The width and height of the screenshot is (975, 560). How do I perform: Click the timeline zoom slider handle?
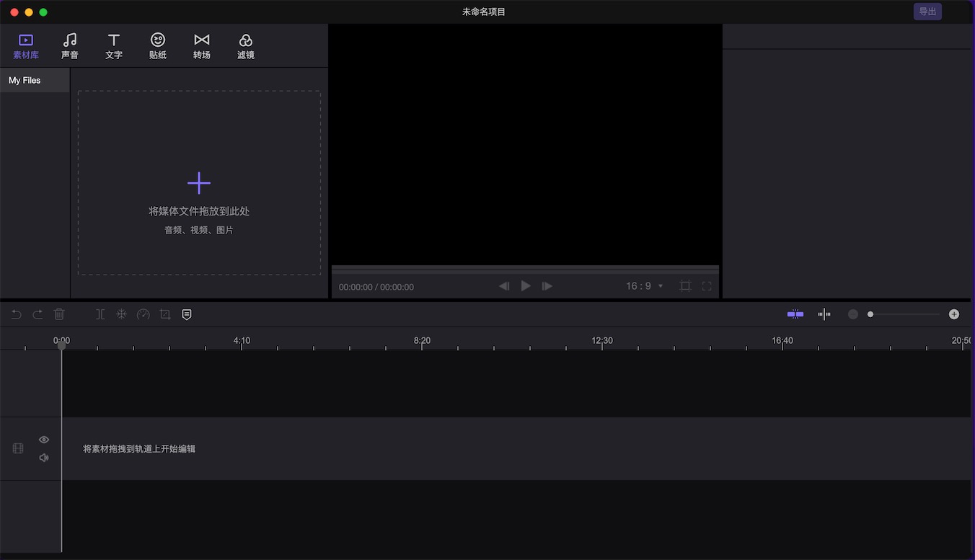click(870, 314)
